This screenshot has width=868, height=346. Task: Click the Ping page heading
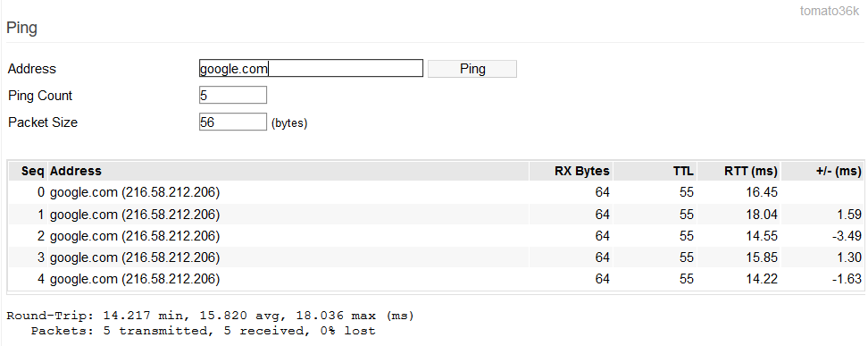pos(21,28)
